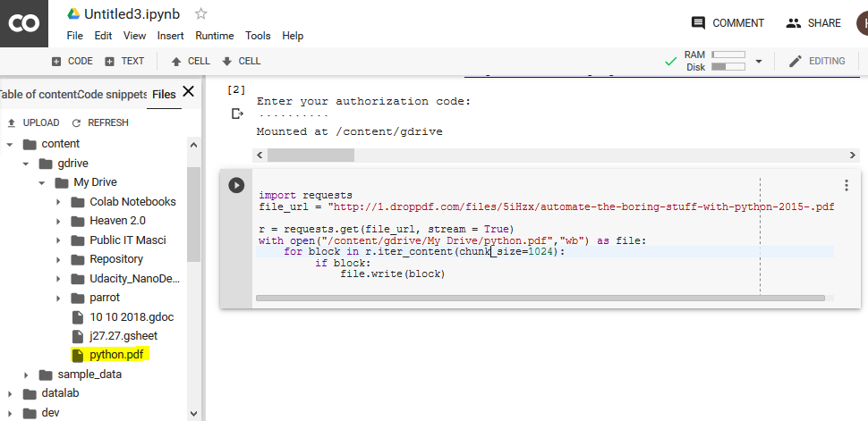
Task: Star the Untitled3.ipynb notebook
Action: click(201, 14)
